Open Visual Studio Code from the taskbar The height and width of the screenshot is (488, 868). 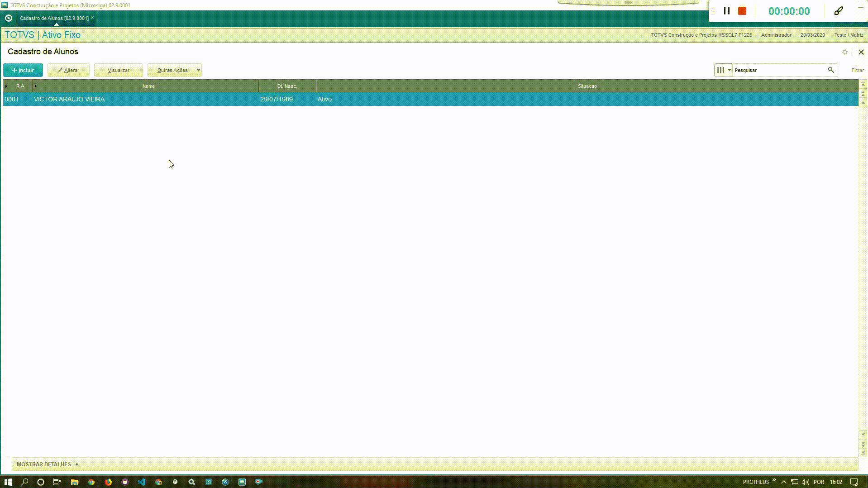[x=142, y=482]
